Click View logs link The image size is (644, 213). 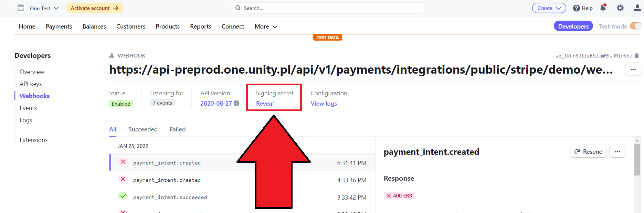click(324, 104)
